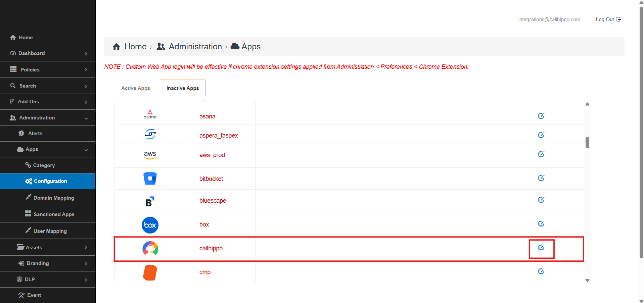
Task: Click the bitbucket app name
Action: [x=211, y=179]
